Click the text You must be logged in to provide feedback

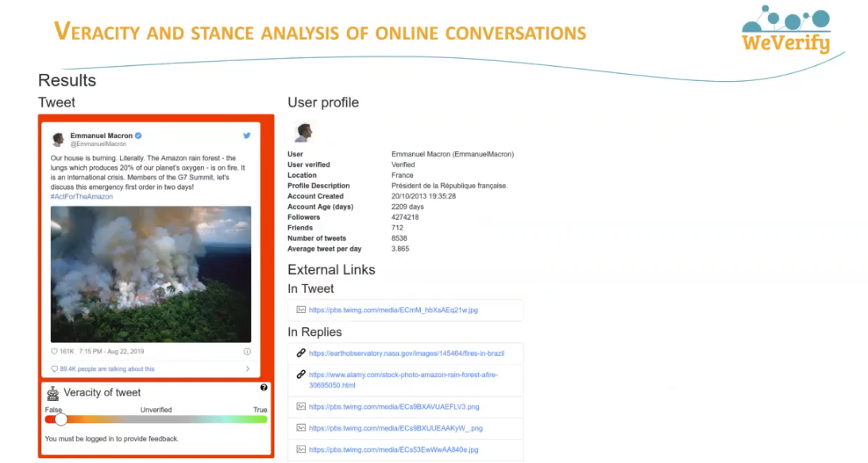tap(112, 438)
